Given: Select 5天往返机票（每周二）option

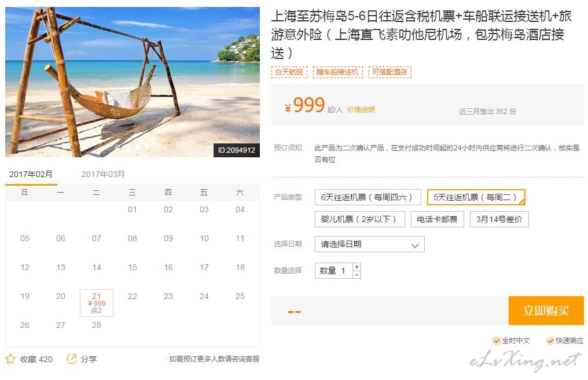Looking at the screenshot, I should point(476,197).
